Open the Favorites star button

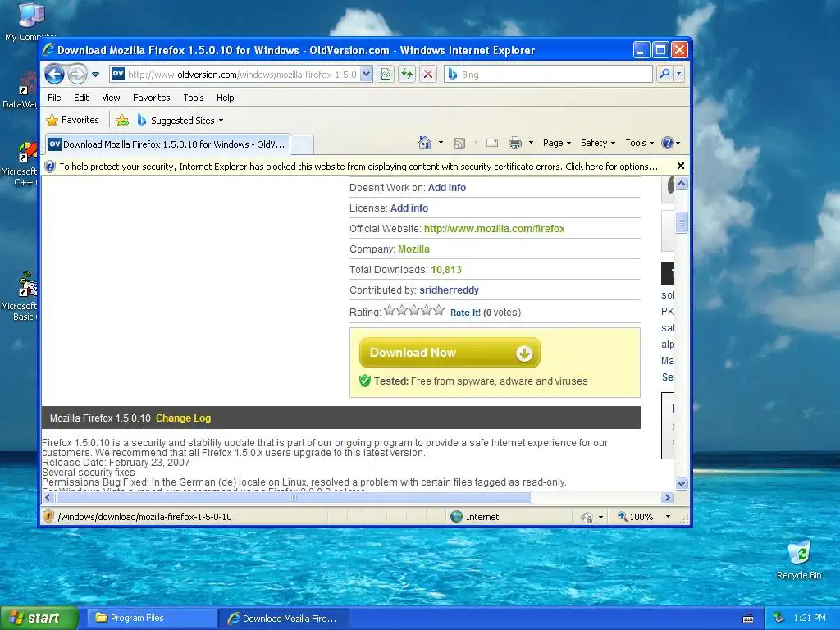tap(72, 120)
